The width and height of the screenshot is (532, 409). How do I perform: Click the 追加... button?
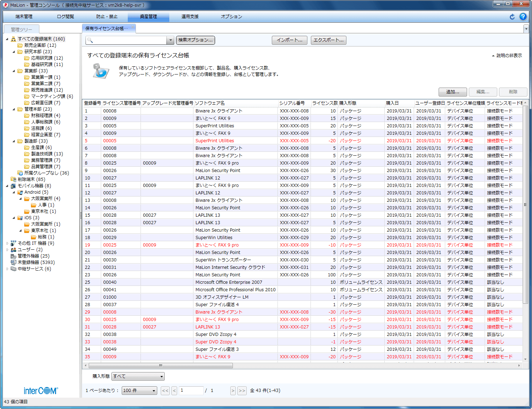453,92
